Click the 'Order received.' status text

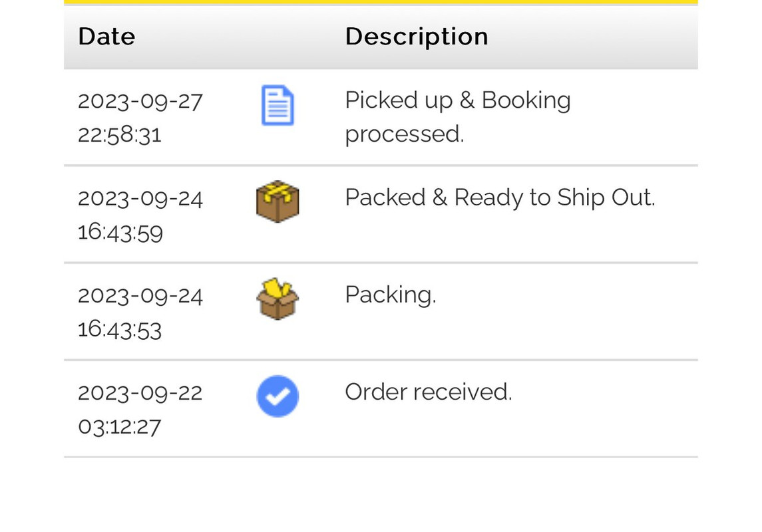[x=428, y=392]
